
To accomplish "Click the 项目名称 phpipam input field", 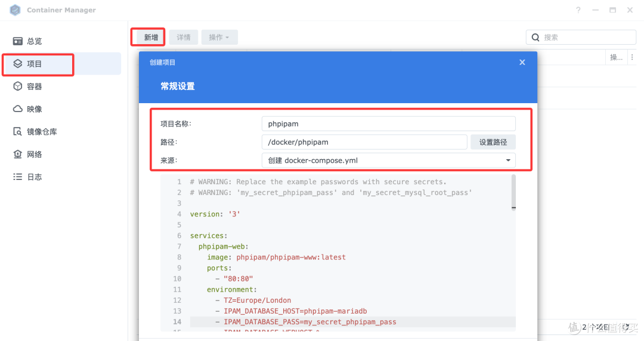I will [389, 123].
